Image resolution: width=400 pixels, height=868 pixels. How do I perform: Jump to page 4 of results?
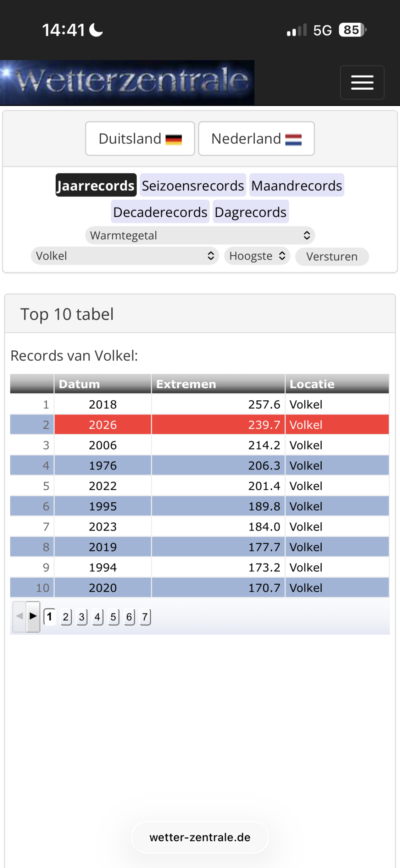tap(98, 617)
